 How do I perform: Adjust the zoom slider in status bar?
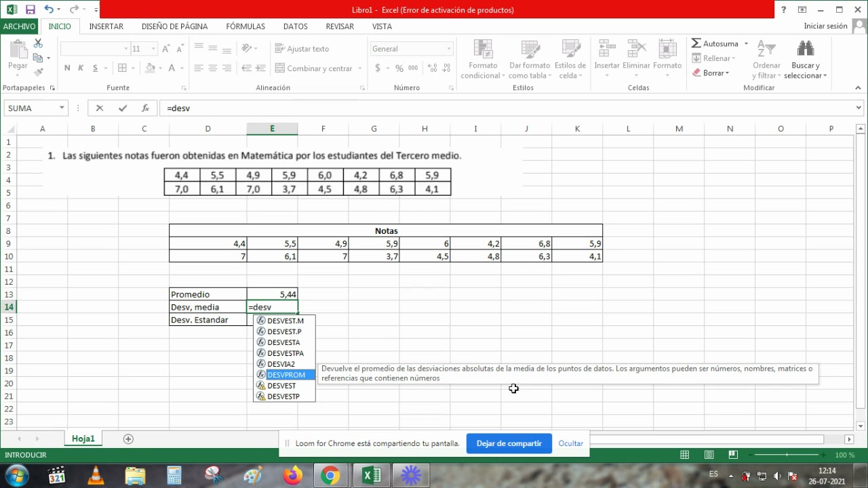coord(787,455)
